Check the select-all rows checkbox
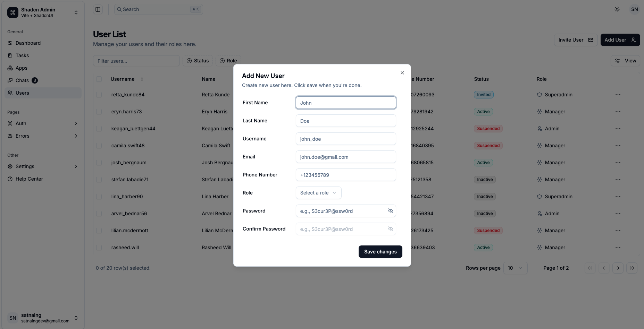Screen dimensions: 644x329 pyautogui.click(x=99, y=79)
